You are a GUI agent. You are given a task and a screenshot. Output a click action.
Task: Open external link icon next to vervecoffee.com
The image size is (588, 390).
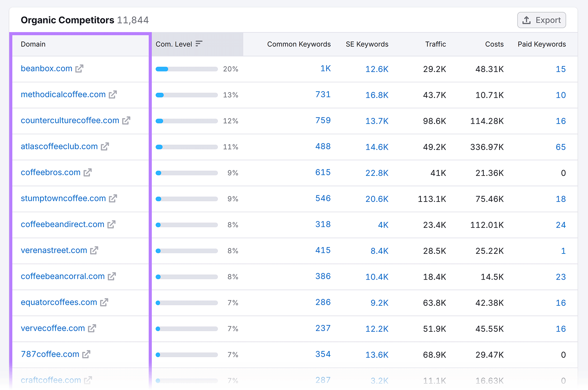point(92,329)
